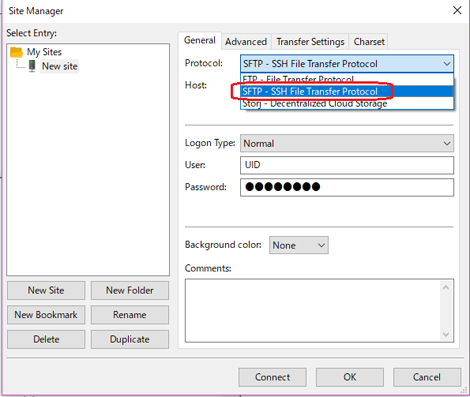Select the My Sites folder label
470x397 pixels.
[x=44, y=52]
